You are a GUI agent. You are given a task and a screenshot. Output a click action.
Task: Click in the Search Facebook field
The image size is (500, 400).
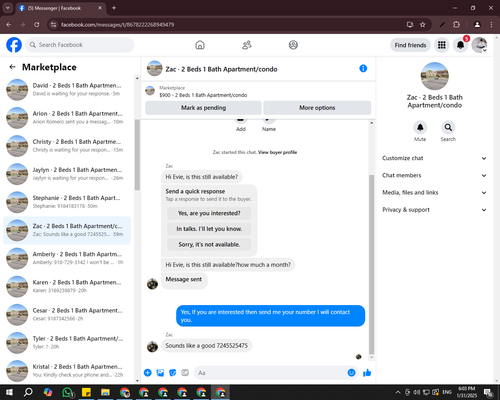[80, 45]
